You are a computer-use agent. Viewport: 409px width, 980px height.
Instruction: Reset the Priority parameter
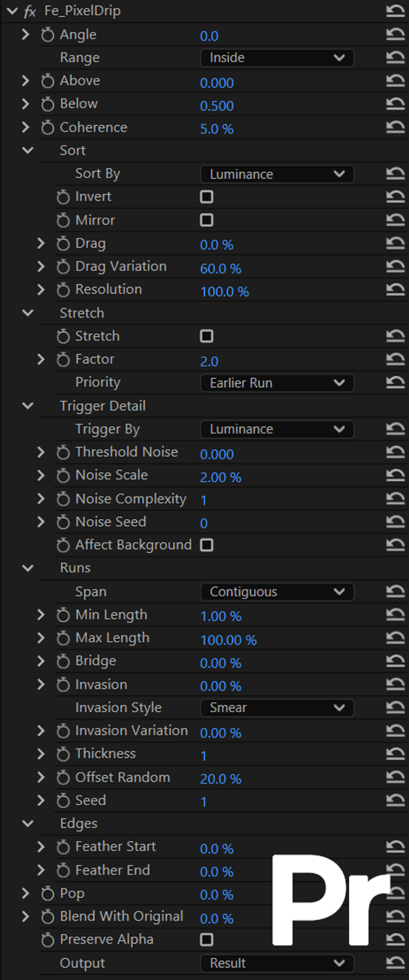pos(395,383)
